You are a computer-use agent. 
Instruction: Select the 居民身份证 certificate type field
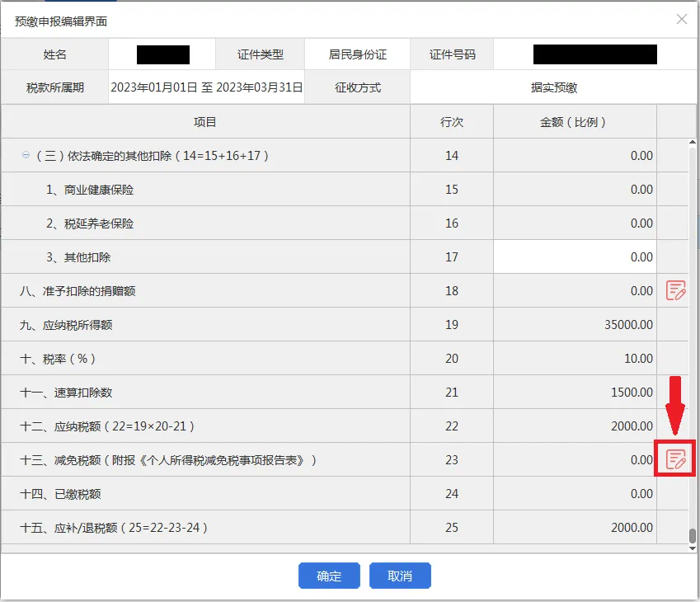coord(356,53)
